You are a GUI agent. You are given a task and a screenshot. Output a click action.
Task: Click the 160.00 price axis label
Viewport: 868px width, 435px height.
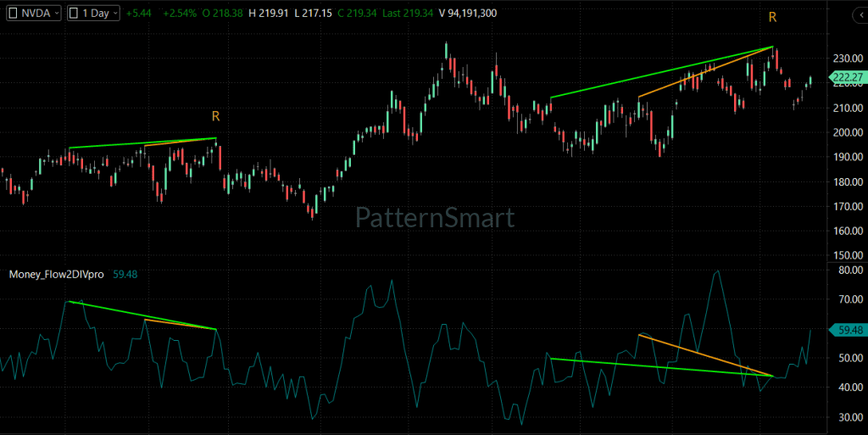pos(848,231)
